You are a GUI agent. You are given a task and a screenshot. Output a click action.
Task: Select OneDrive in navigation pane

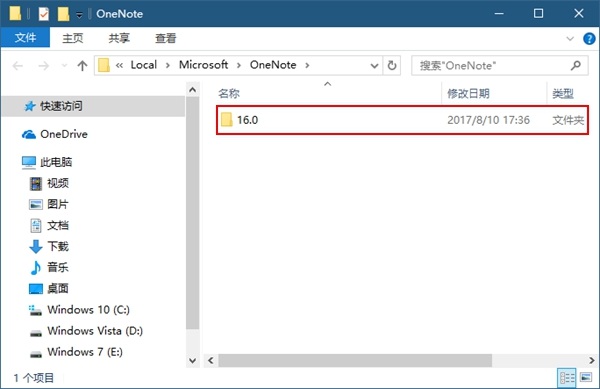(x=64, y=134)
